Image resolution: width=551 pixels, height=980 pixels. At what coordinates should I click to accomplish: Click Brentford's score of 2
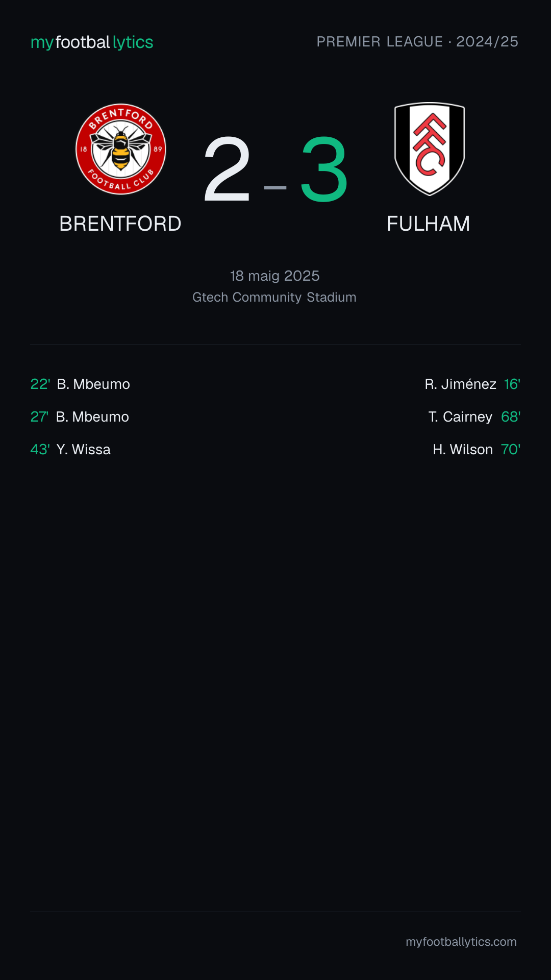[x=227, y=169]
